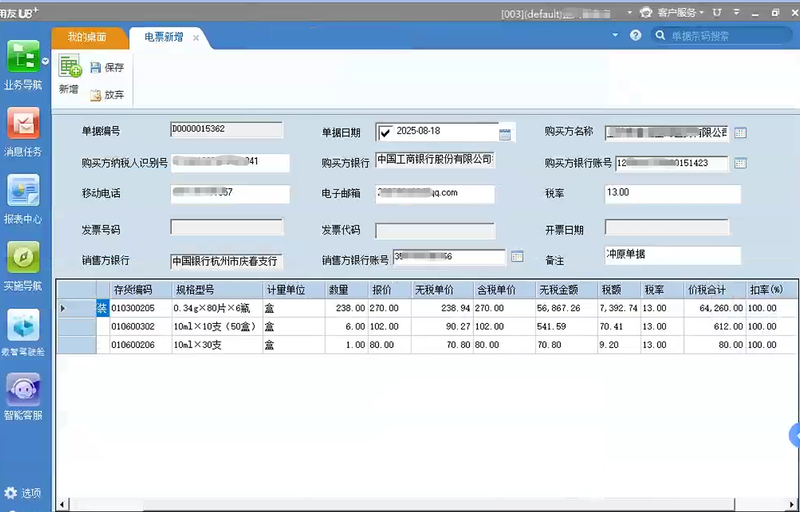Screen dimensions: 800x512
Task: Switch to the 我的桌面 tab
Action: click(x=87, y=37)
